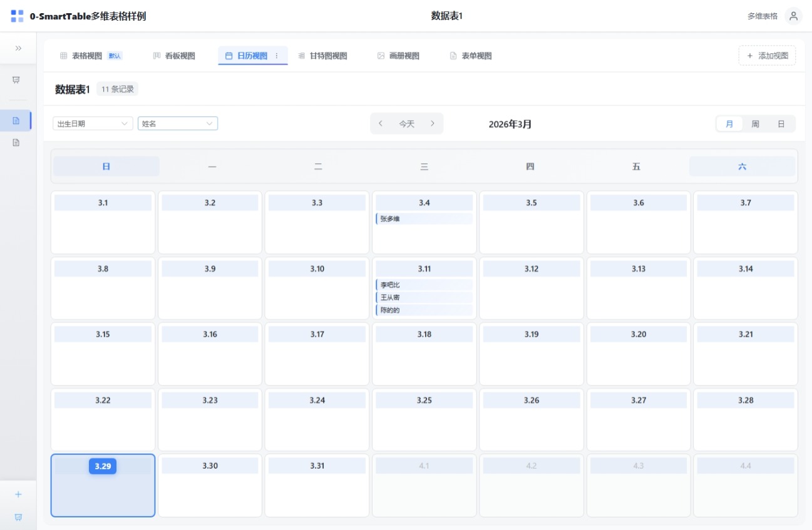Click the 添加视图 button
Screen dimensions: 812x530
(x=767, y=56)
